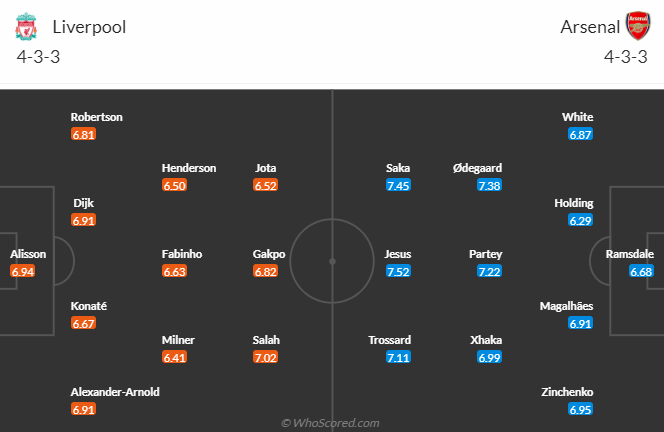Select Salah's 7.02 rating badge
Viewport: 664px width, 432px height.
click(x=265, y=357)
